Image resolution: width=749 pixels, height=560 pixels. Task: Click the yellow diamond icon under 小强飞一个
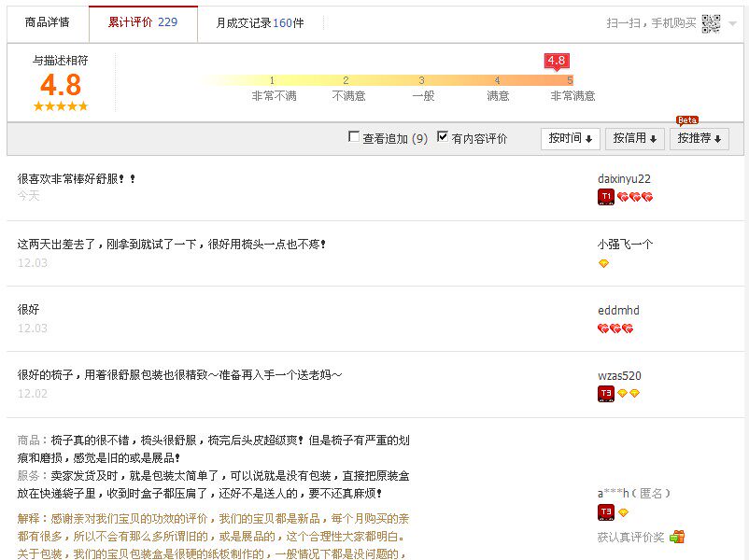[604, 263]
